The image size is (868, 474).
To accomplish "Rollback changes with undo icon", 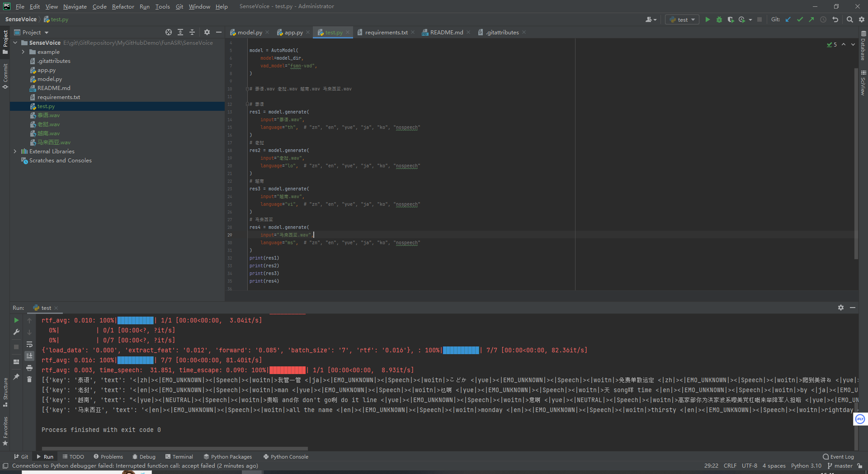I will click(x=835, y=19).
